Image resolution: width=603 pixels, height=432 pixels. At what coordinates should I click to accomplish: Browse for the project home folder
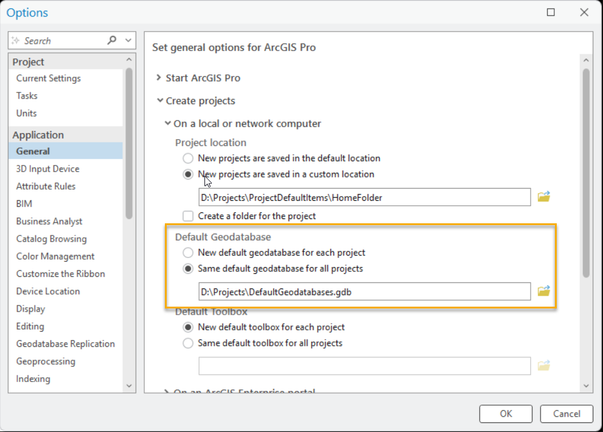tap(544, 197)
